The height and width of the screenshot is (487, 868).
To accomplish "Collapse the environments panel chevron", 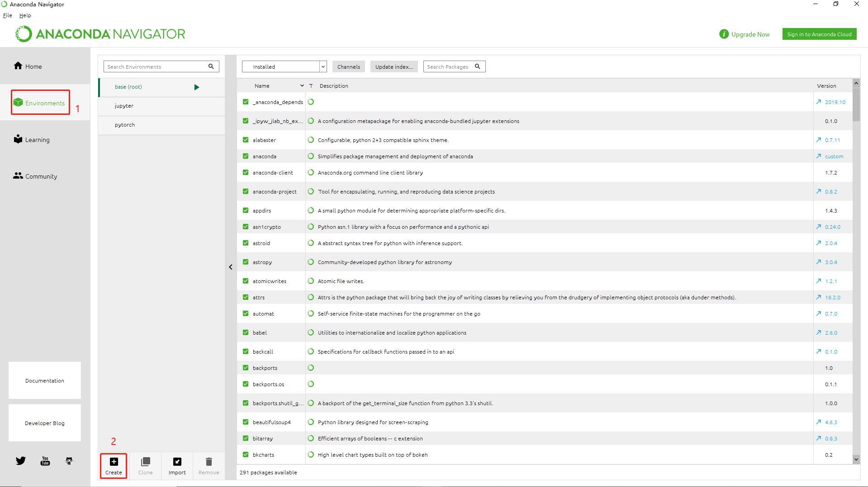I will [231, 267].
